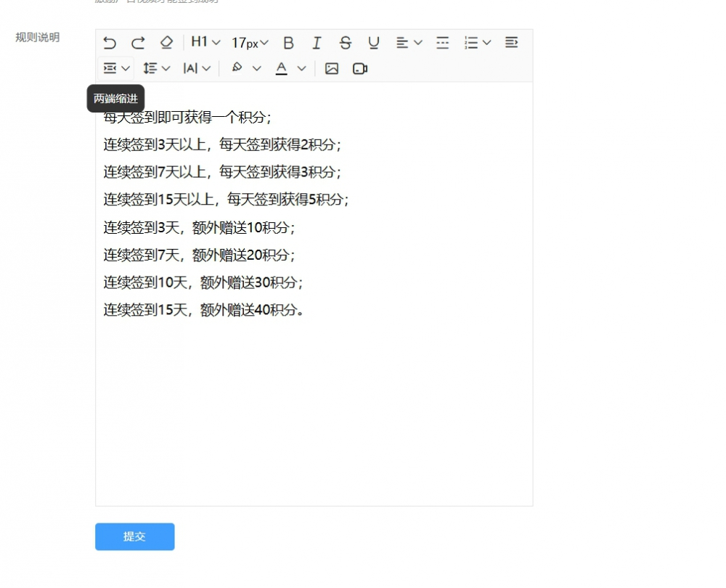
Task: Insert an image into the editor
Action: click(331, 68)
